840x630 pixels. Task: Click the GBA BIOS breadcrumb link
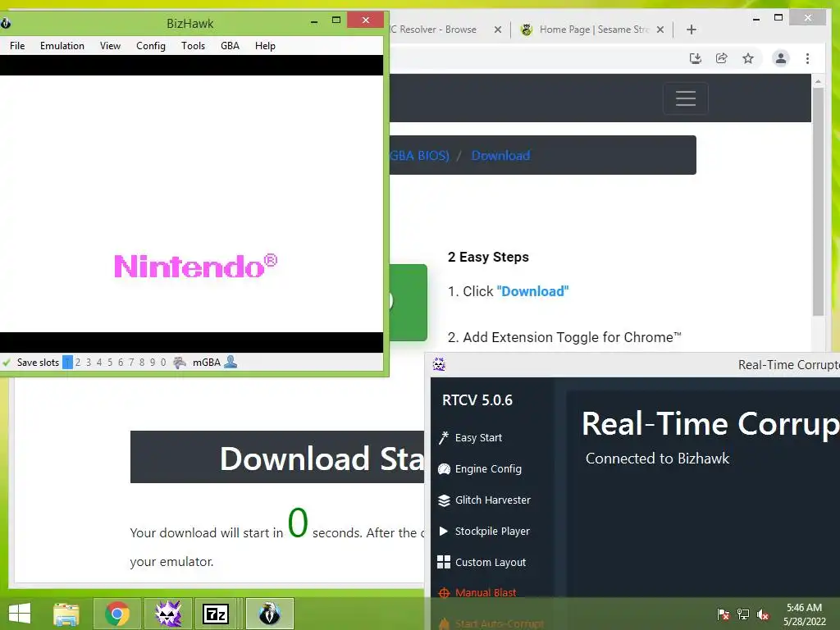419,155
